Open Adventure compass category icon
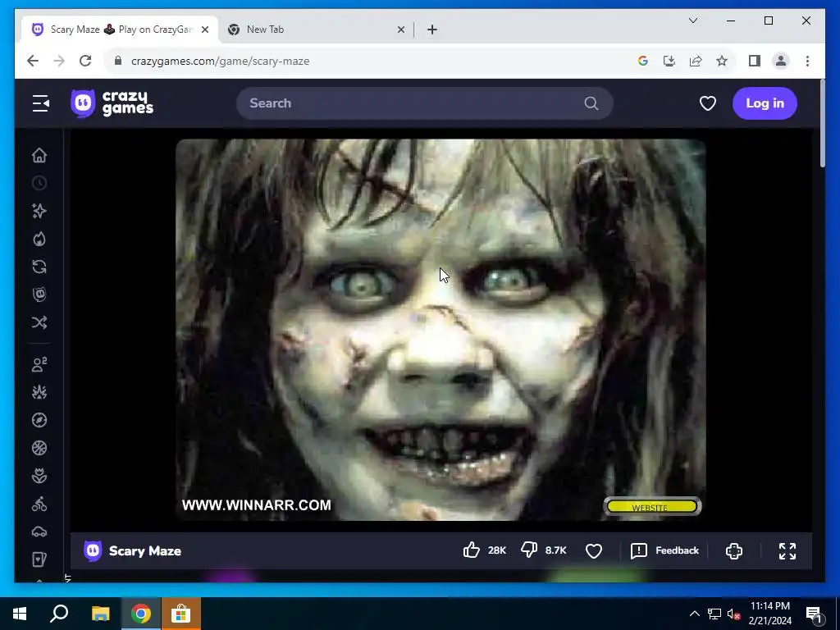 pyautogui.click(x=39, y=420)
